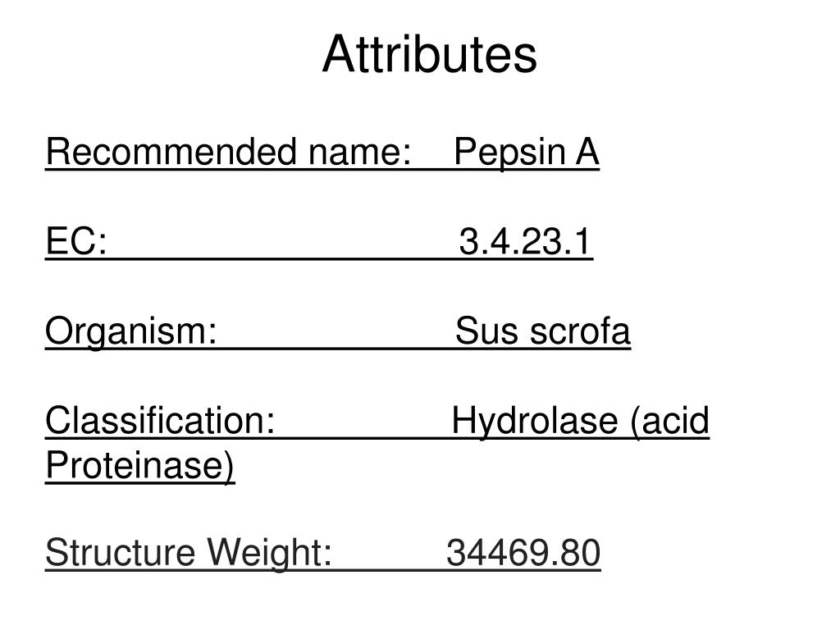Screen dimensions: 840x630
Task: Click the word Sus in organism value
Action: 487,331
